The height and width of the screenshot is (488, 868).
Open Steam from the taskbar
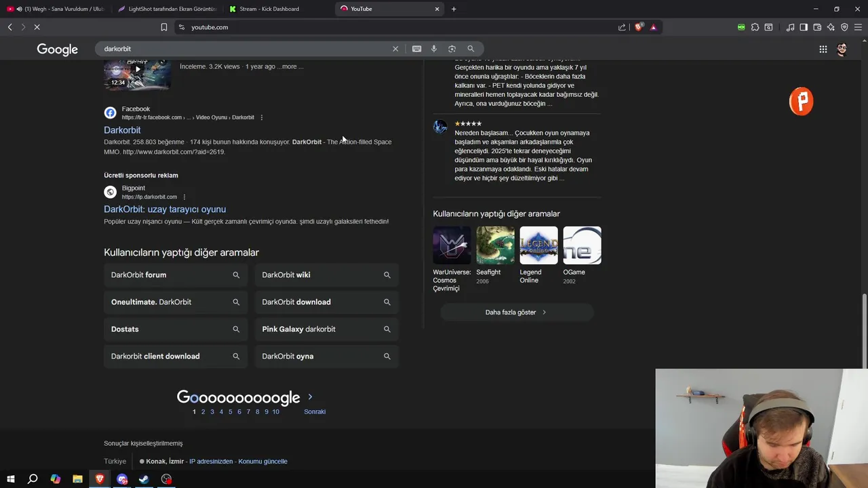click(x=144, y=479)
